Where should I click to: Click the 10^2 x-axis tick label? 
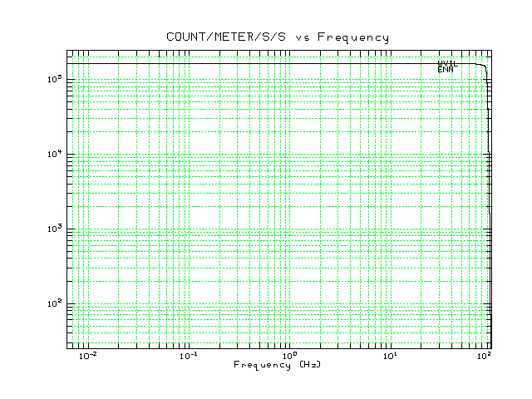tap(484, 356)
